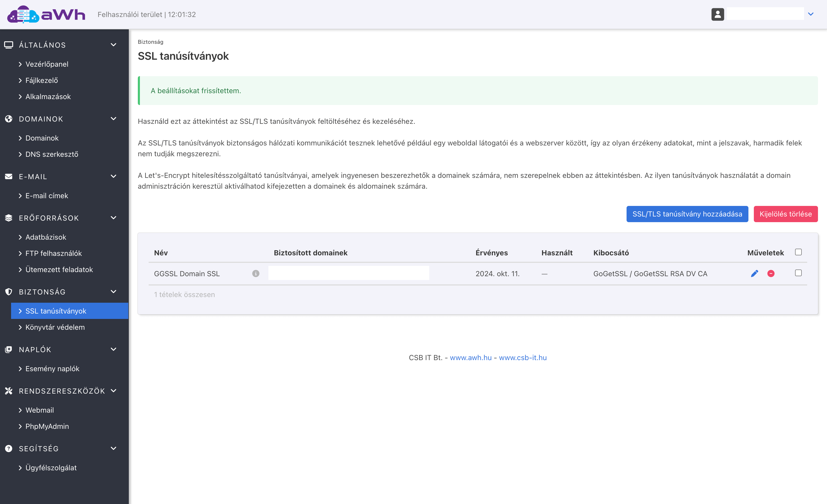Click the Általános monitor icon
This screenshot has width=827, height=504.
9,45
